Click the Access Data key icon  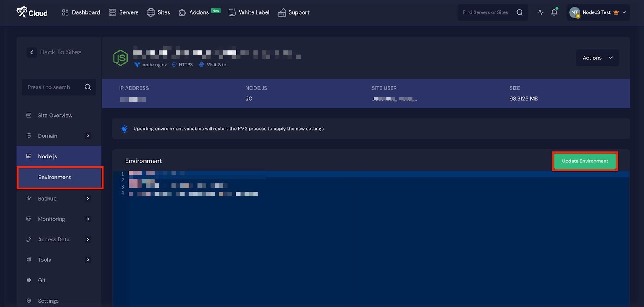tap(29, 239)
